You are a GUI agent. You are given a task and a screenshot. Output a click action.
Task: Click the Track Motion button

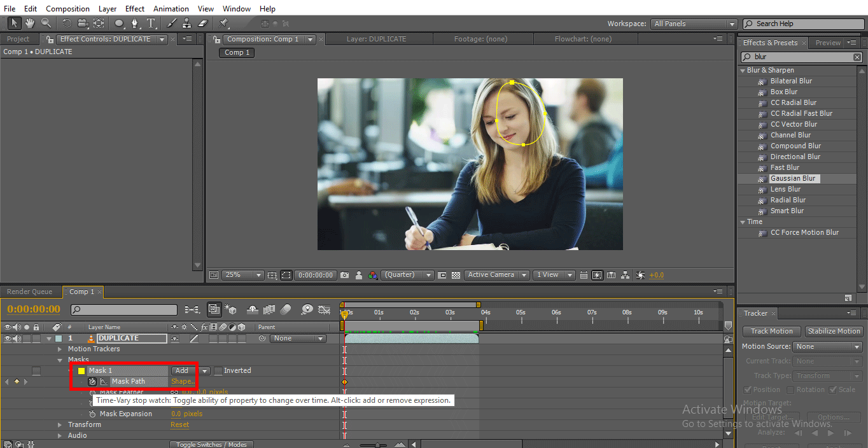(771, 331)
